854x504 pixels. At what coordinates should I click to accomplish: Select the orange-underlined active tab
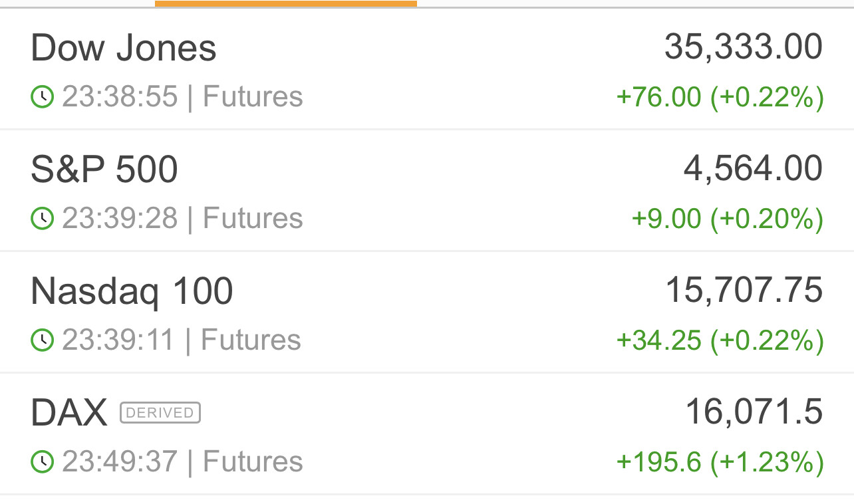tap(286, 3)
